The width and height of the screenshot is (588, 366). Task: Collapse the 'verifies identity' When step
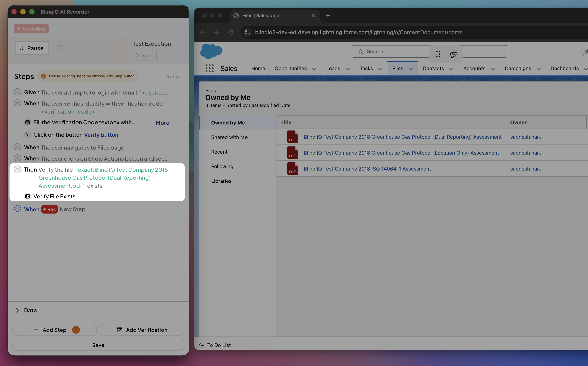pyautogui.click(x=17, y=103)
